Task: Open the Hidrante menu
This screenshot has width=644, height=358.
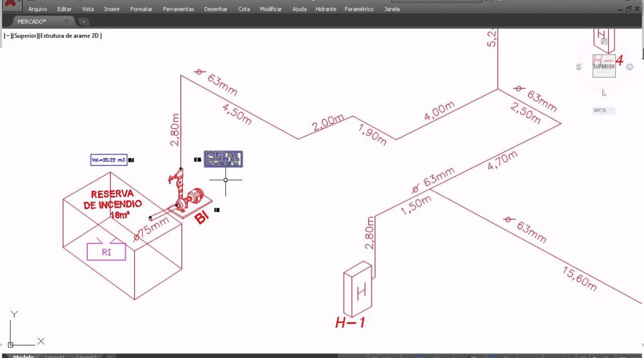Action: point(326,9)
